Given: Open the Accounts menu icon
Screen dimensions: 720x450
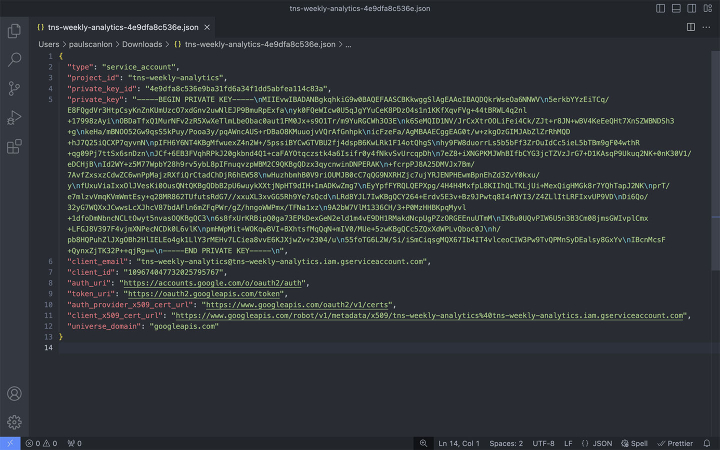Looking at the screenshot, I should (x=14, y=394).
